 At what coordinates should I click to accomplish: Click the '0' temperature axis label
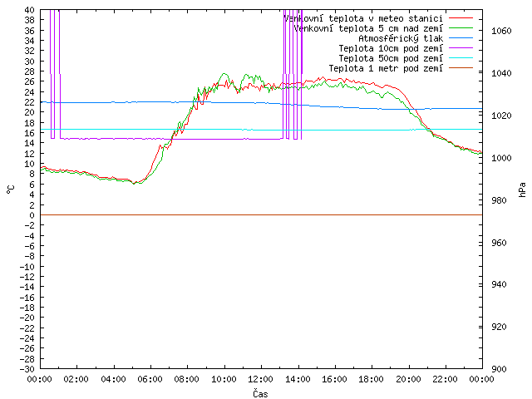click(x=32, y=215)
